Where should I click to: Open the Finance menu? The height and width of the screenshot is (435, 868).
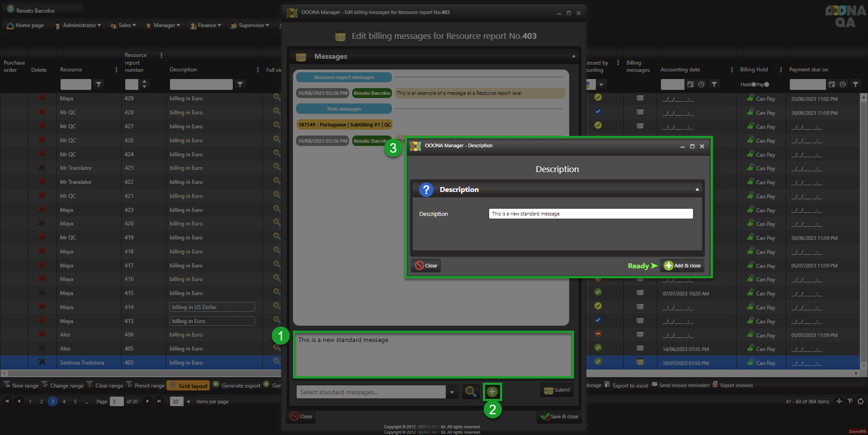coord(206,25)
